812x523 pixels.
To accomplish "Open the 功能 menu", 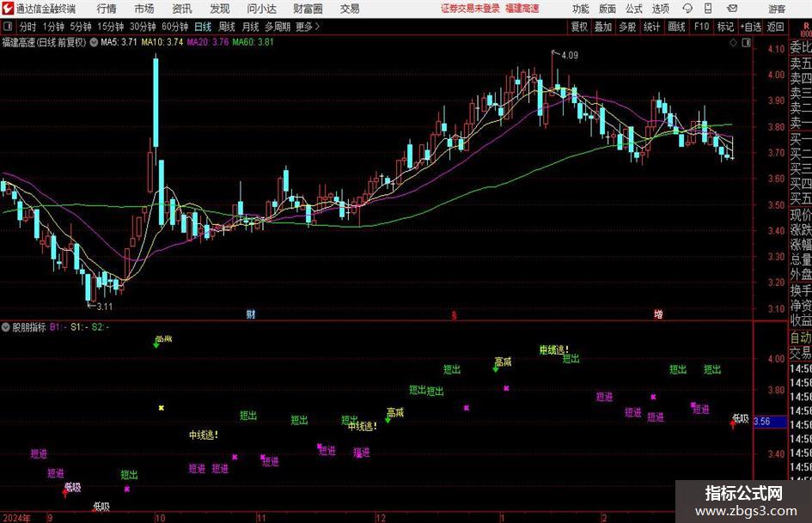I will coord(581,9).
